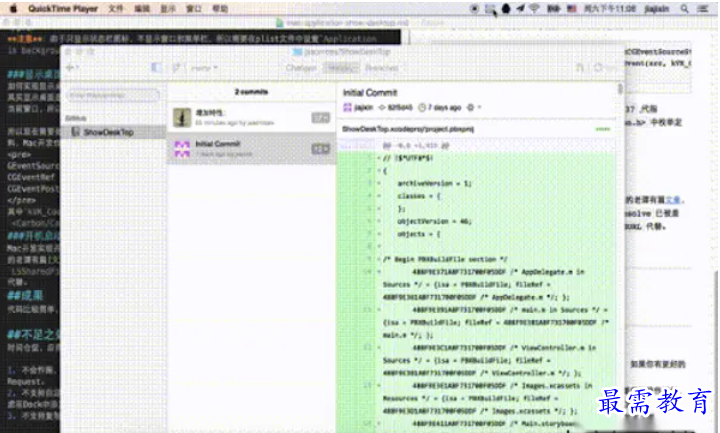Open the 显示 menu in menu bar
This screenshot has height=433, width=720.
[x=168, y=9]
